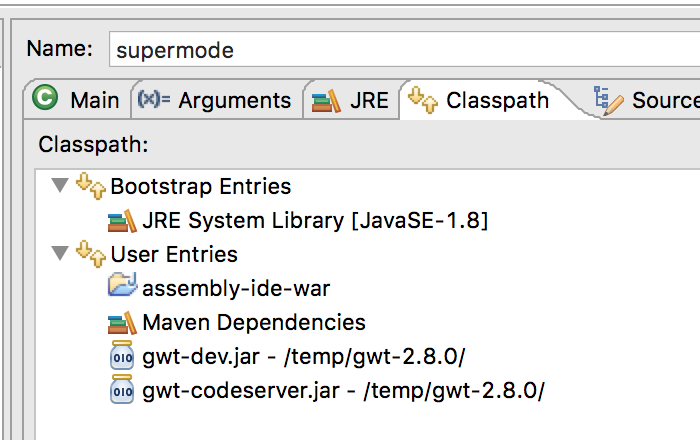The image size is (700, 440).
Task: Click the books icon on JRE tab
Action: click(326, 101)
